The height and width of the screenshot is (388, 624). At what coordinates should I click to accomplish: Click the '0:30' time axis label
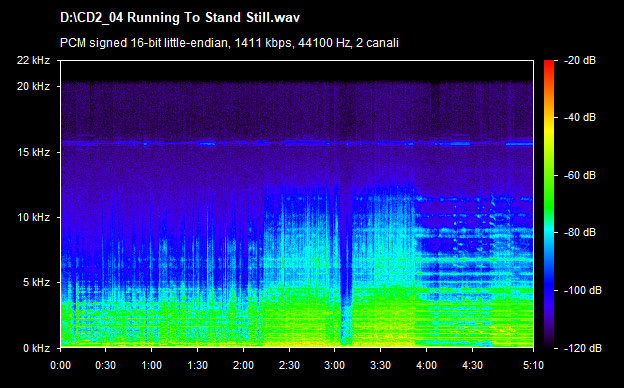click(x=105, y=365)
